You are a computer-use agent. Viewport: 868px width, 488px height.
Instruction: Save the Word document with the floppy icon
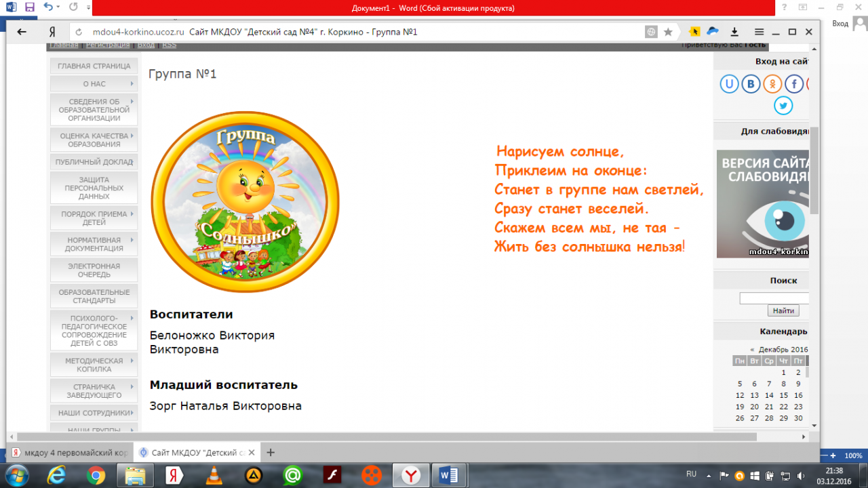coord(29,7)
